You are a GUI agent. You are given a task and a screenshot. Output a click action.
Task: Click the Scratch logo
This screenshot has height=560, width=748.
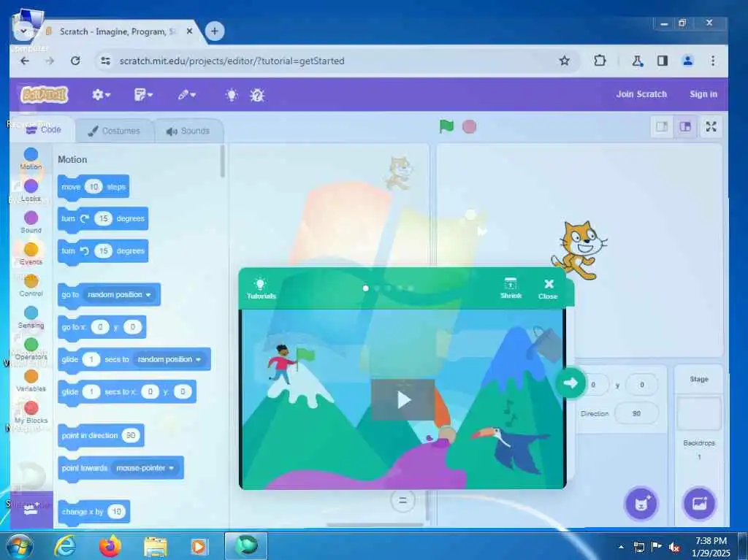pos(45,94)
